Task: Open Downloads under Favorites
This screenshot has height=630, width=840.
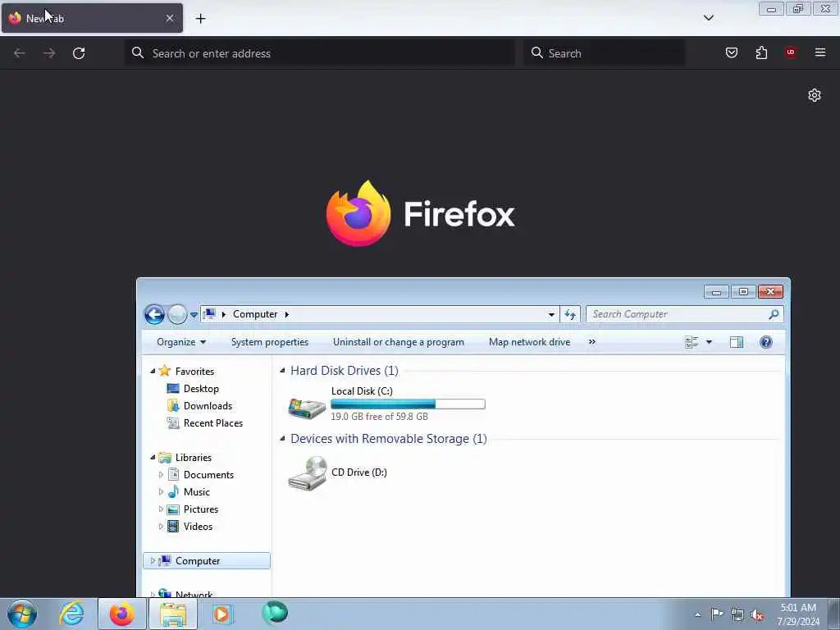Action: (208, 405)
